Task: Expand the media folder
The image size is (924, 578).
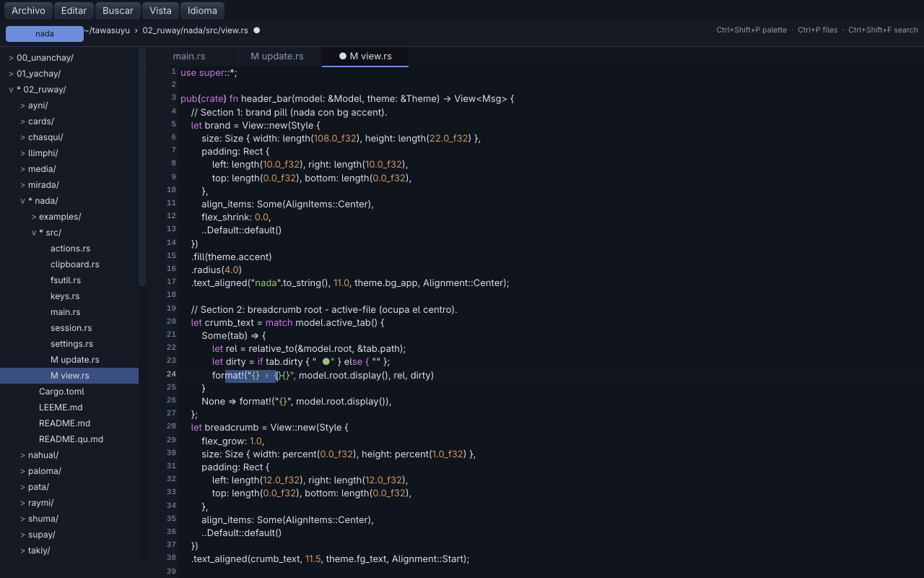Action: (69, 169)
